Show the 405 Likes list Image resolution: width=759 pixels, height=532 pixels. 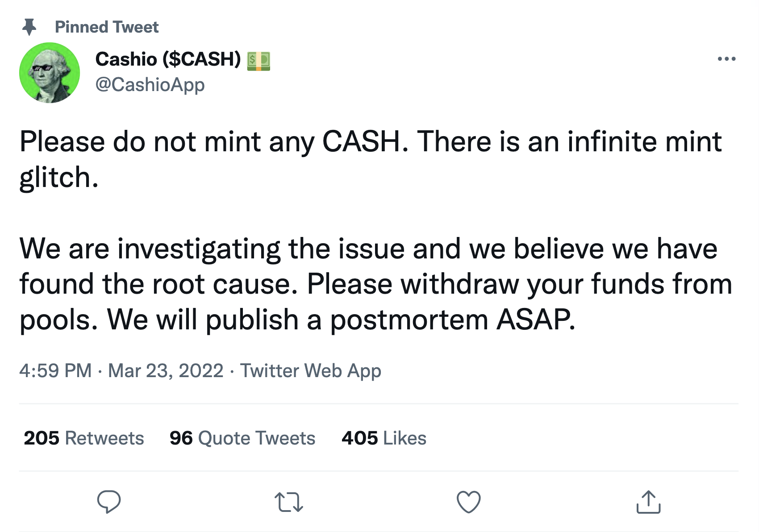pos(384,438)
